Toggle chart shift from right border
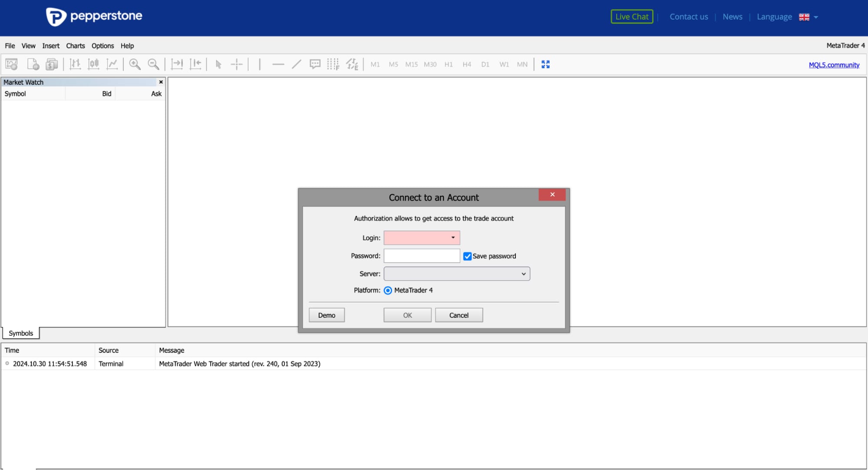The image size is (868, 470). coord(195,64)
